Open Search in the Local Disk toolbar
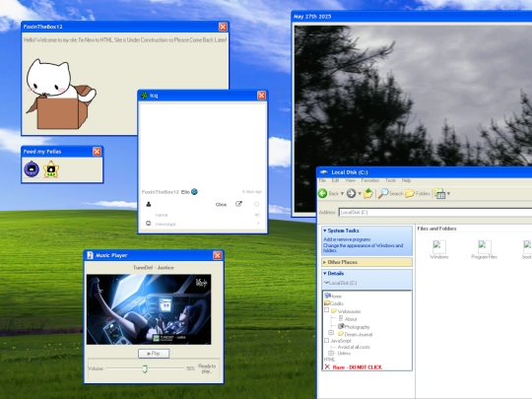532x399 pixels. tap(391, 193)
